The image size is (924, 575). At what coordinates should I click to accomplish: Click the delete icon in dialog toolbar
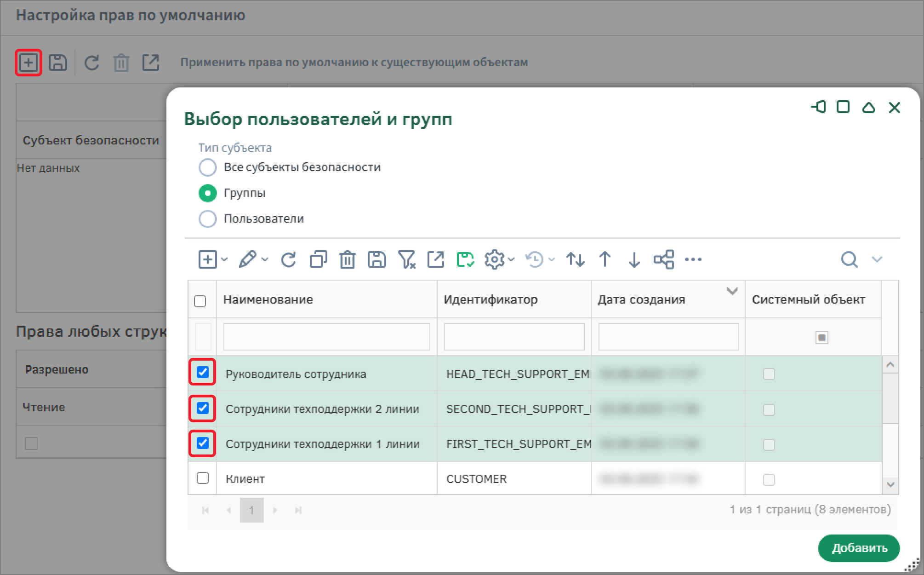[x=348, y=259]
